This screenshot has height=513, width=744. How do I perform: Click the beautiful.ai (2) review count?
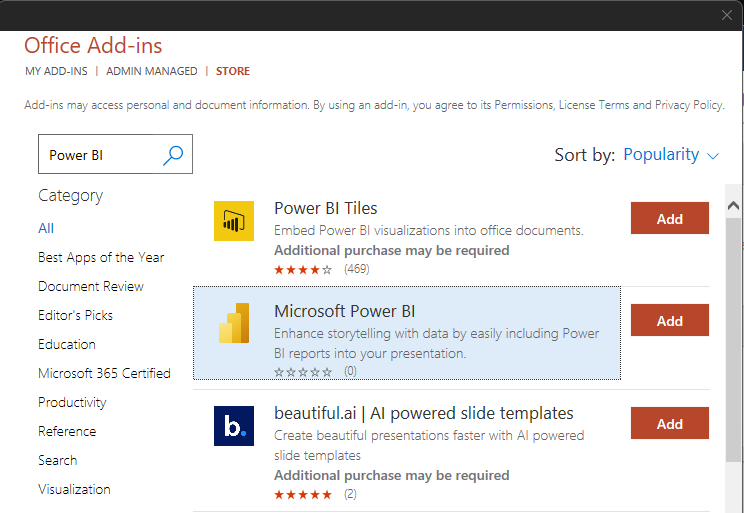click(x=350, y=494)
